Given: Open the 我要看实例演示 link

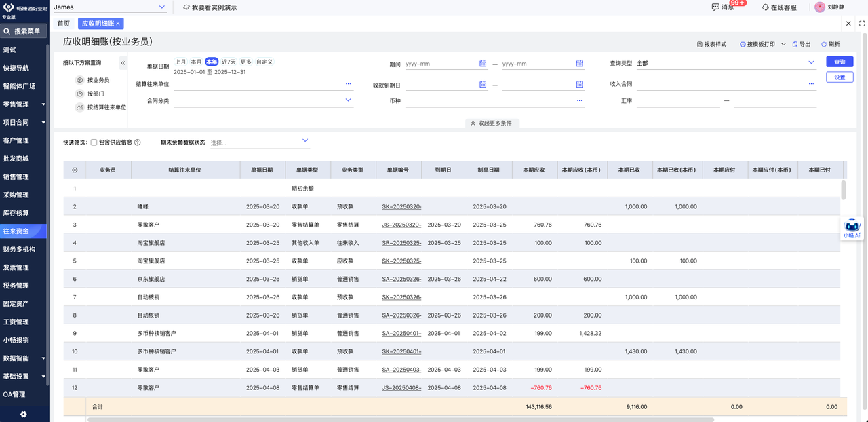Looking at the screenshot, I should (210, 7).
